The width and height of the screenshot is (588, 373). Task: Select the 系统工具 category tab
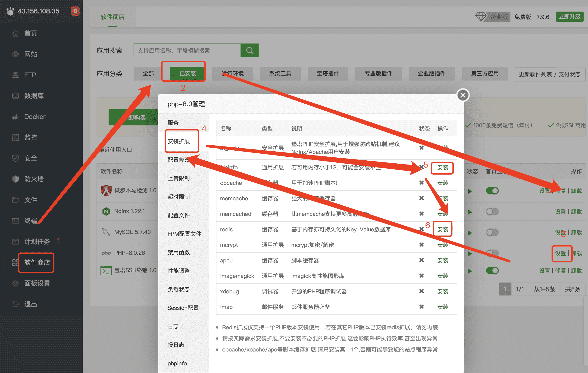280,74
